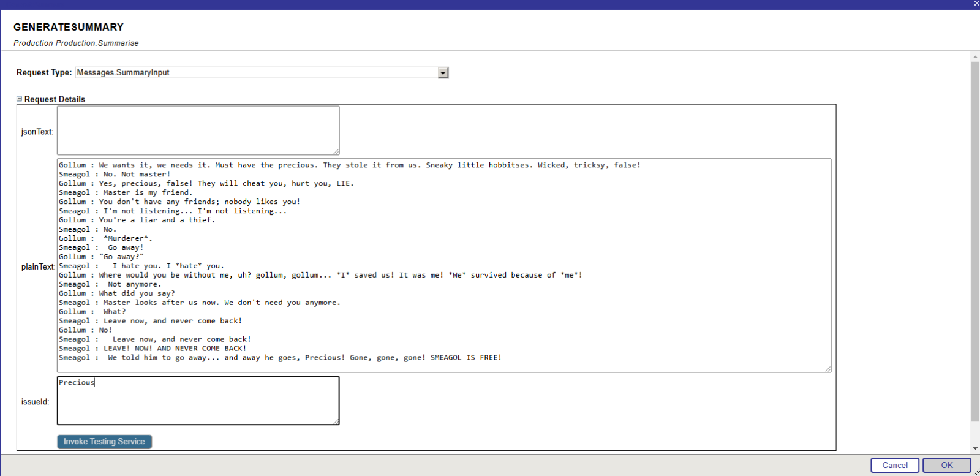
Task: Click the GENERATESUMMARY heading
Action: 69,27
